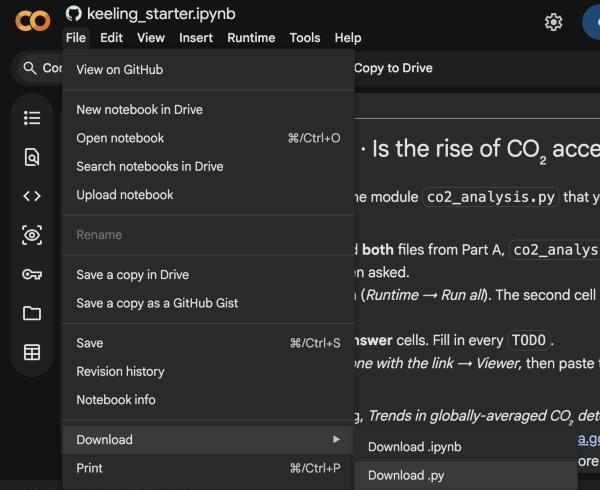Open the table of contents sidebar icon

coord(32,118)
